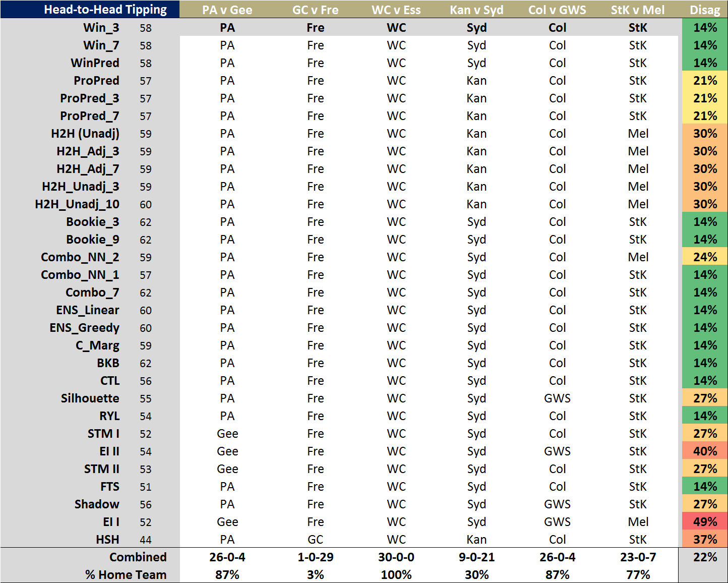Click the 'Mel' tip in Combo_NN_2 row
The height and width of the screenshot is (583, 728).
638,257
